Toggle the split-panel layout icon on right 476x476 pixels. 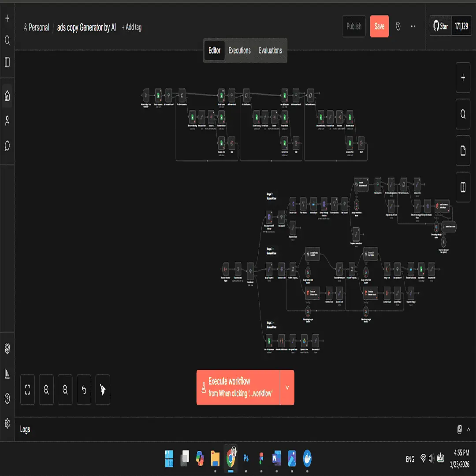[x=463, y=186]
